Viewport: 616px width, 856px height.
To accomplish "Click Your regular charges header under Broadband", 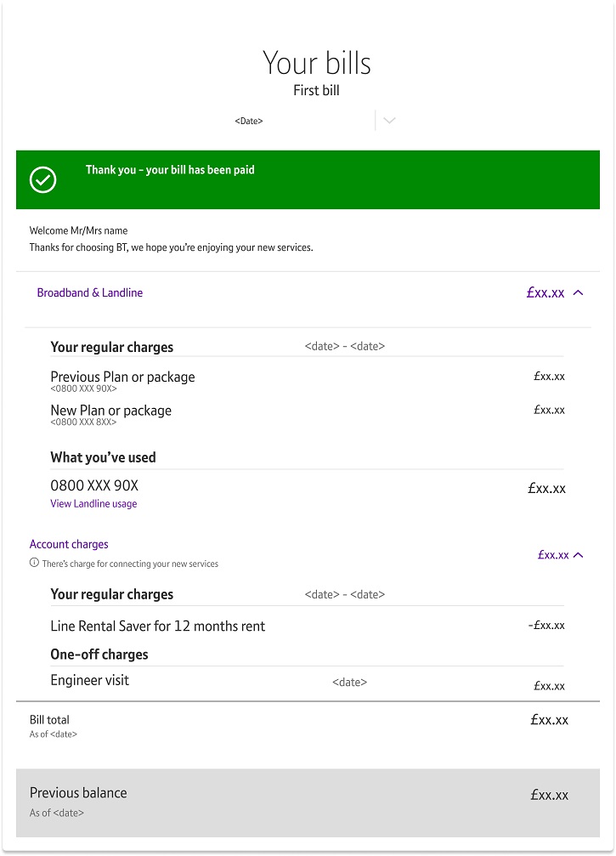I will pos(111,347).
